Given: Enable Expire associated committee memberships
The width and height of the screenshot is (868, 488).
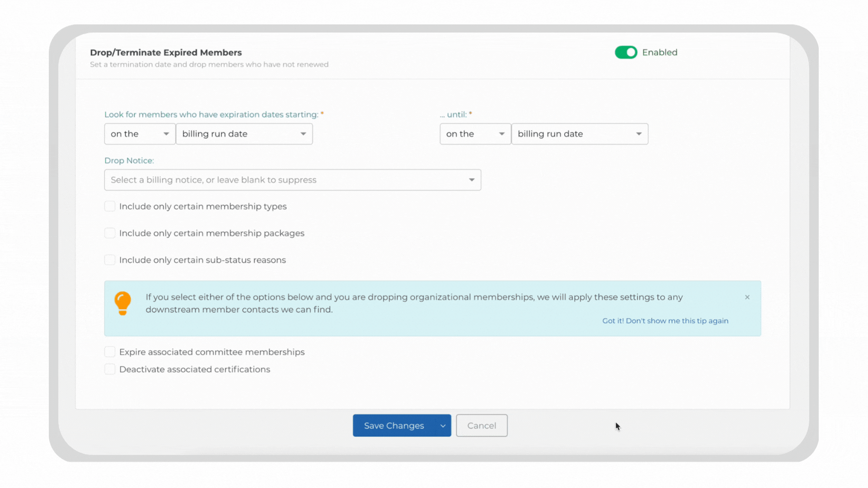Looking at the screenshot, I should click(x=110, y=352).
